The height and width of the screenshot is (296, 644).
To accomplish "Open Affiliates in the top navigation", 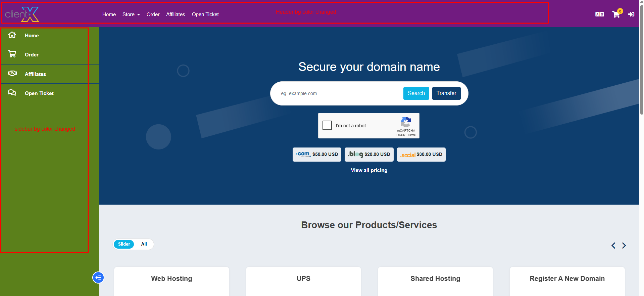I will point(176,14).
